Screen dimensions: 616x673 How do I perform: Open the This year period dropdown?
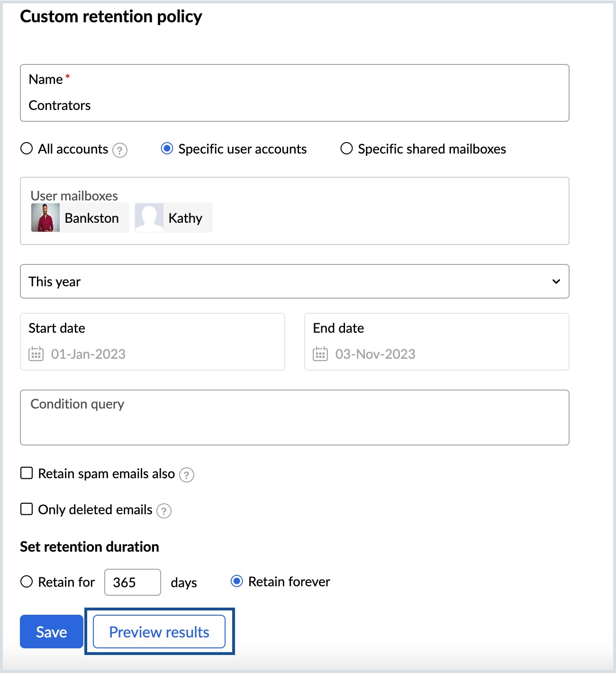294,282
